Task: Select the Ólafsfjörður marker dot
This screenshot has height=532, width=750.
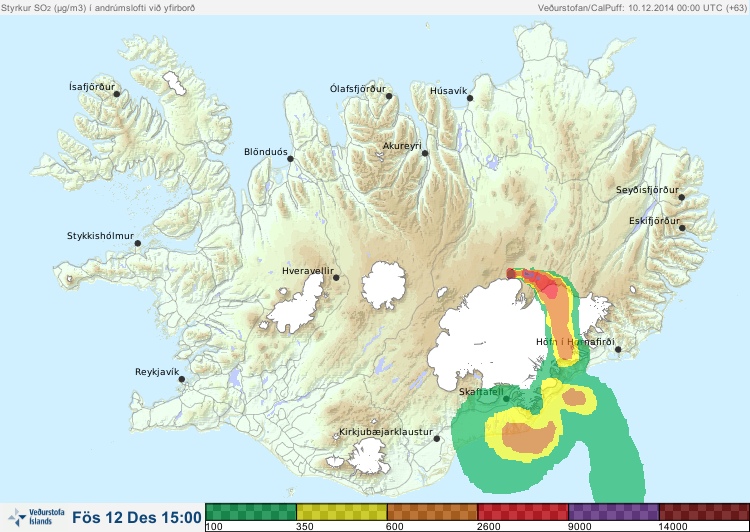Action: [389, 96]
